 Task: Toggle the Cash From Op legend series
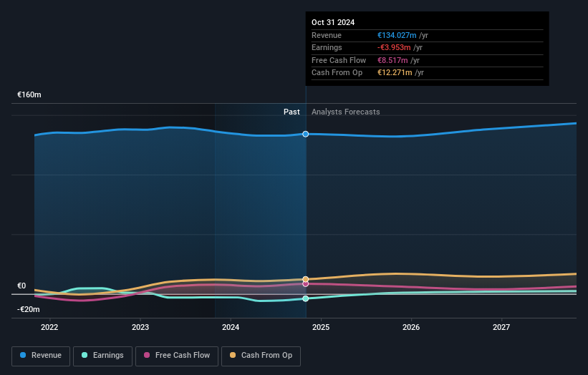pos(261,356)
